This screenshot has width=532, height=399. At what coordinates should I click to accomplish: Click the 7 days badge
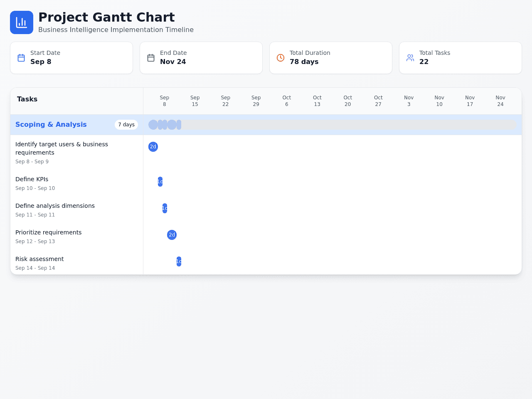[x=126, y=125]
